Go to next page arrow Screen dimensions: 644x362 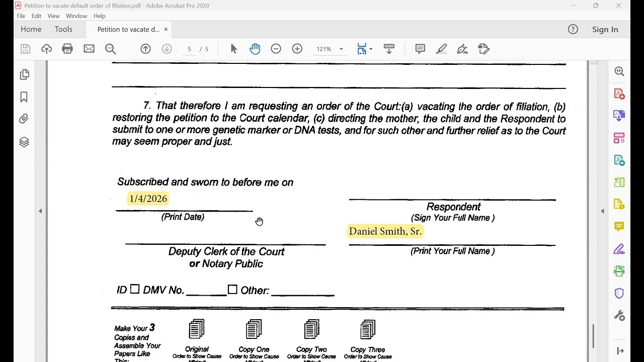[167, 49]
